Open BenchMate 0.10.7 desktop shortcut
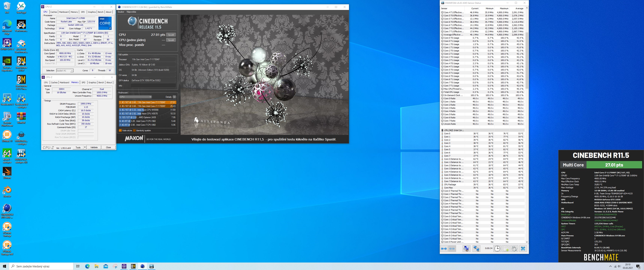The image size is (644, 270). [x=21, y=64]
